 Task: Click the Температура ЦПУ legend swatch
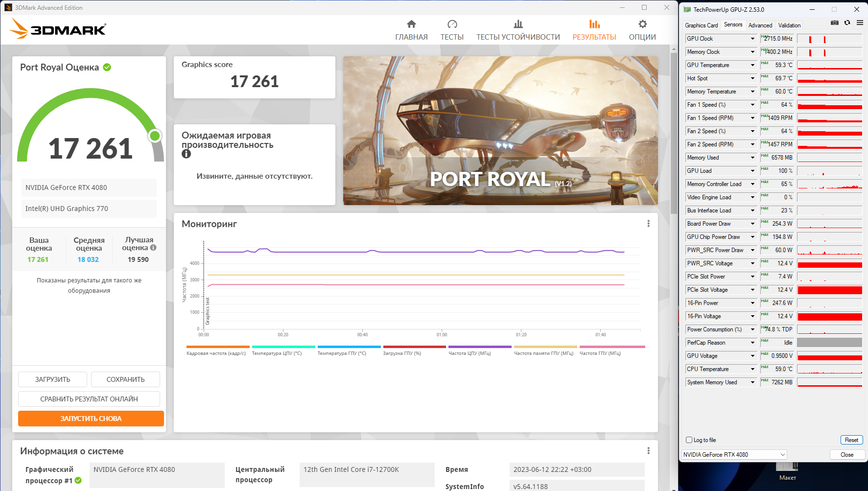coord(283,347)
